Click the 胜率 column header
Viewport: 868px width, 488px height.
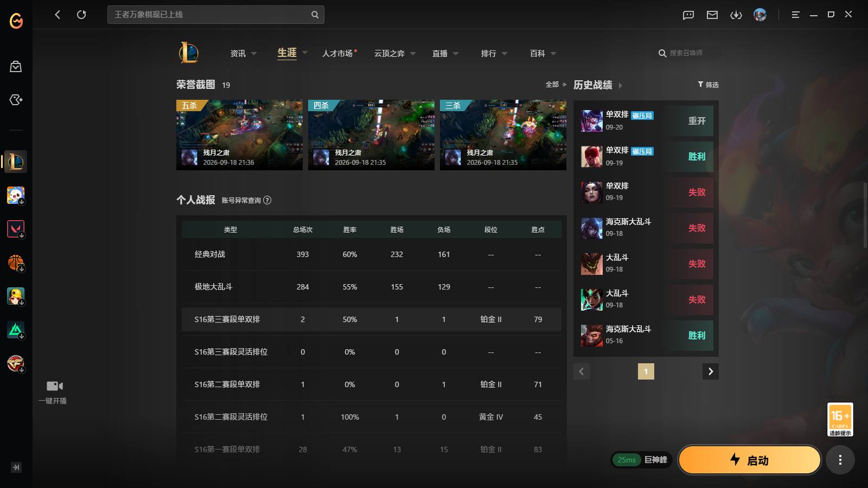(x=350, y=230)
